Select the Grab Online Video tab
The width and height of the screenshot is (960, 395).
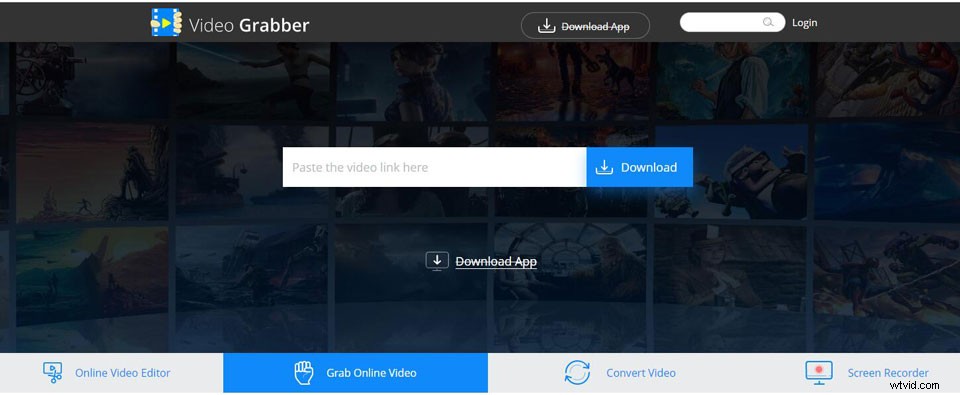click(x=356, y=372)
